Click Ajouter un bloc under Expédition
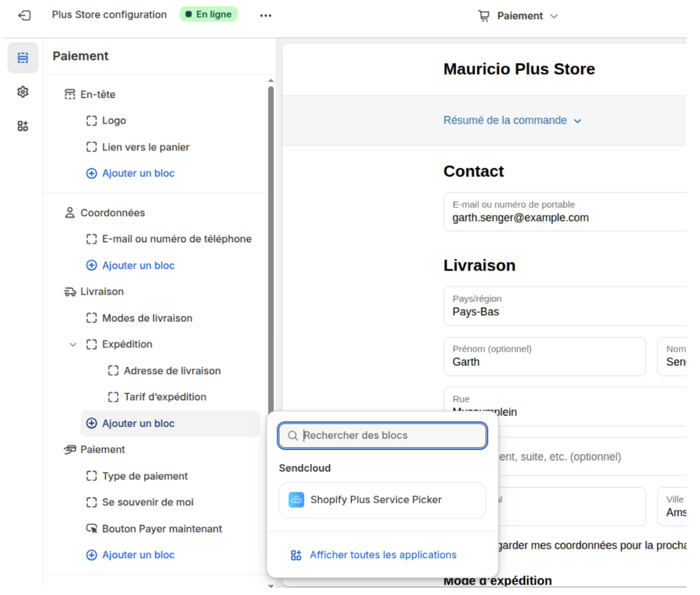The width and height of the screenshot is (700, 595). [170, 423]
